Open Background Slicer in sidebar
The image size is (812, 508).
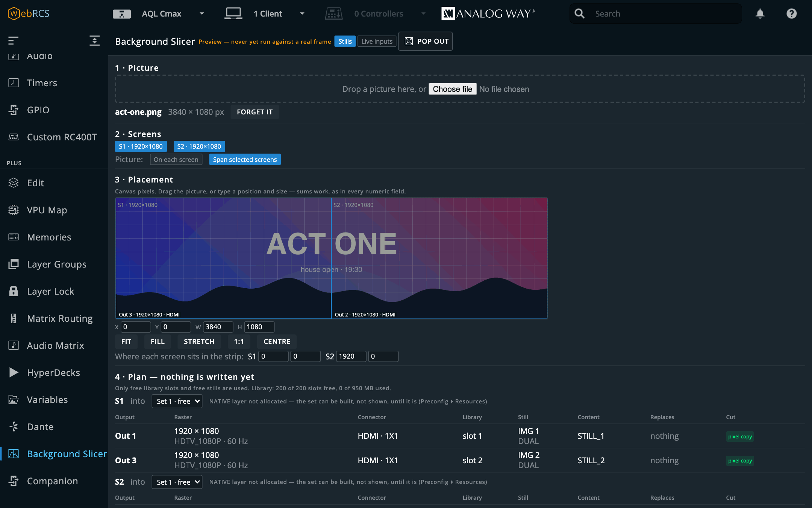click(54, 454)
